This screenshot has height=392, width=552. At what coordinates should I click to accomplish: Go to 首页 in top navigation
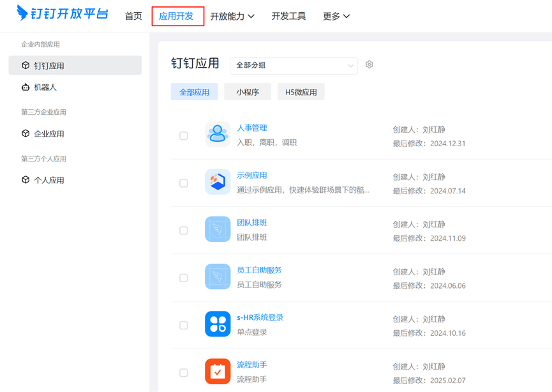click(133, 16)
